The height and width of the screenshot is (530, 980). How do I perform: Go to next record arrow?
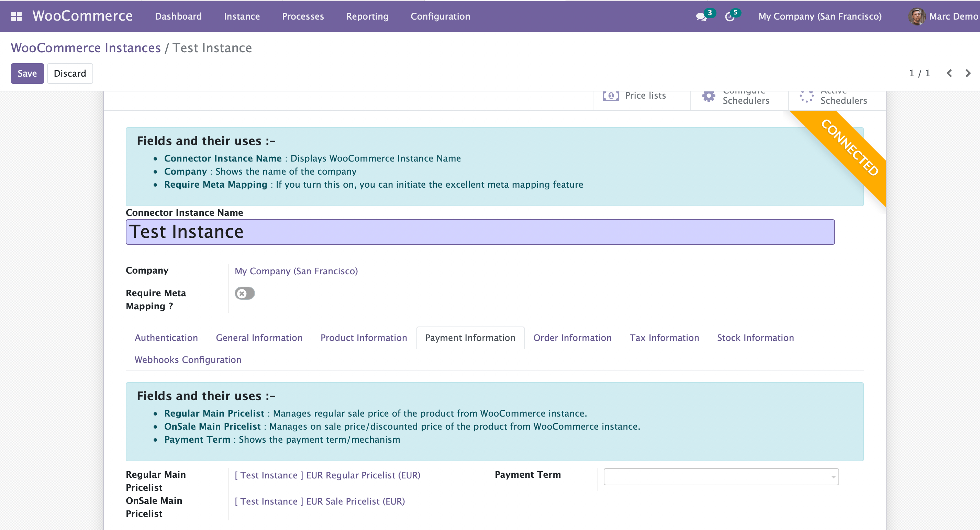(968, 73)
